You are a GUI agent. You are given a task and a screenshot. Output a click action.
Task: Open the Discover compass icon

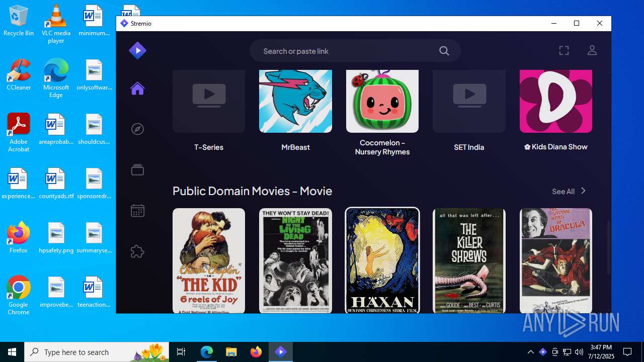coord(137,129)
